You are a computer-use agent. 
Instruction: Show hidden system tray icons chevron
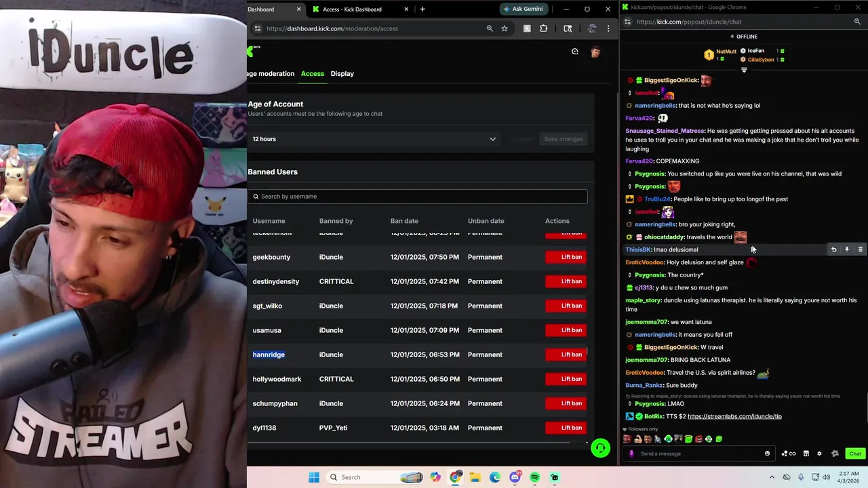click(772, 477)
